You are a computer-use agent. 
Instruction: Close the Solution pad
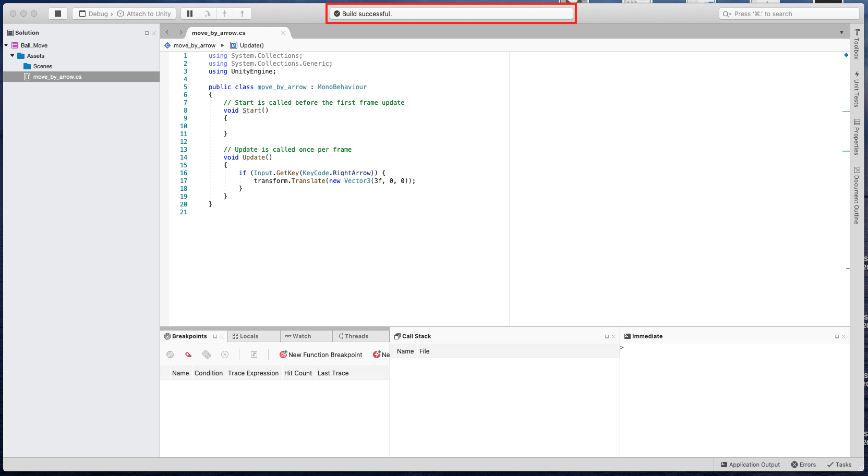pos(153,33)
